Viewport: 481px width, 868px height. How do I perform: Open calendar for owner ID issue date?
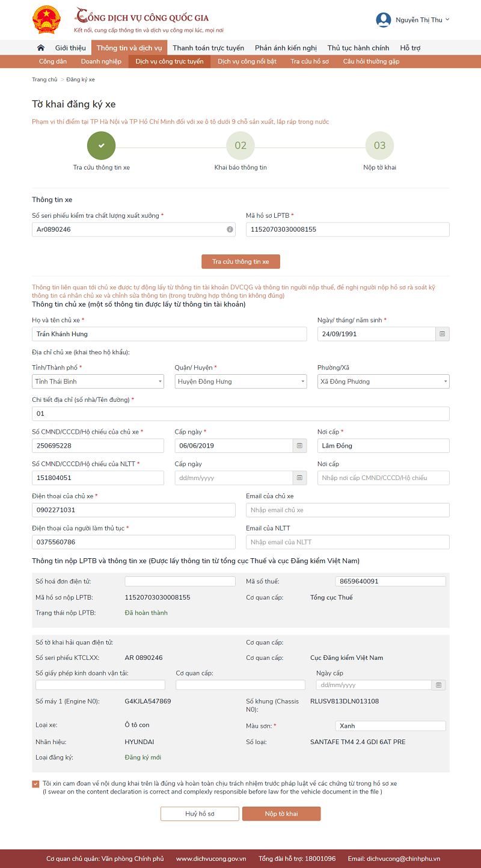tap(299, 446)
